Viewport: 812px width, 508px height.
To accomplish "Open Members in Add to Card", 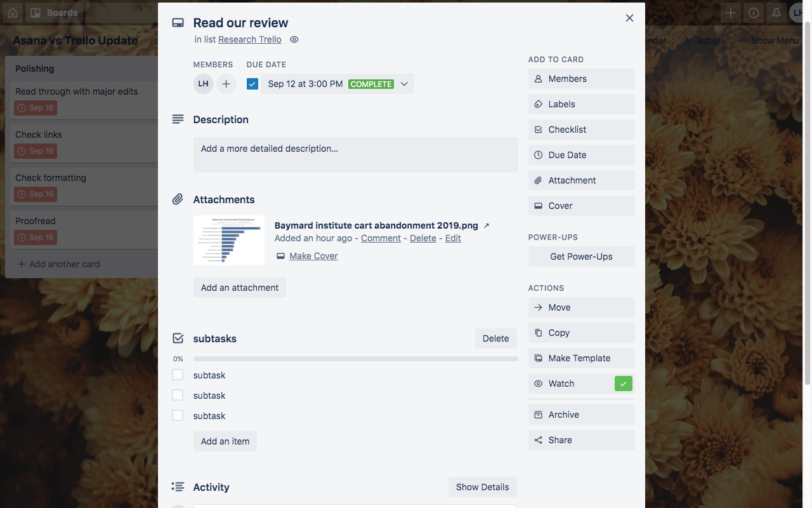I will point(581,79).
